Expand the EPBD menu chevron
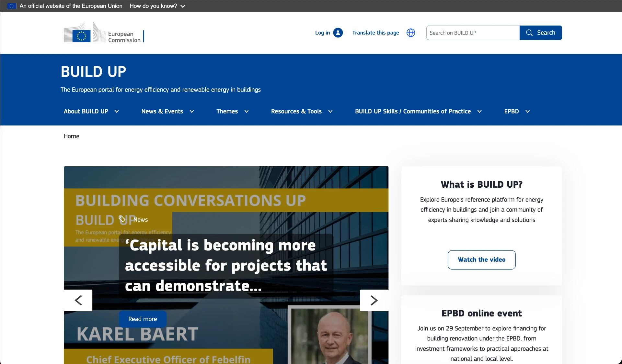 [527, 111]
